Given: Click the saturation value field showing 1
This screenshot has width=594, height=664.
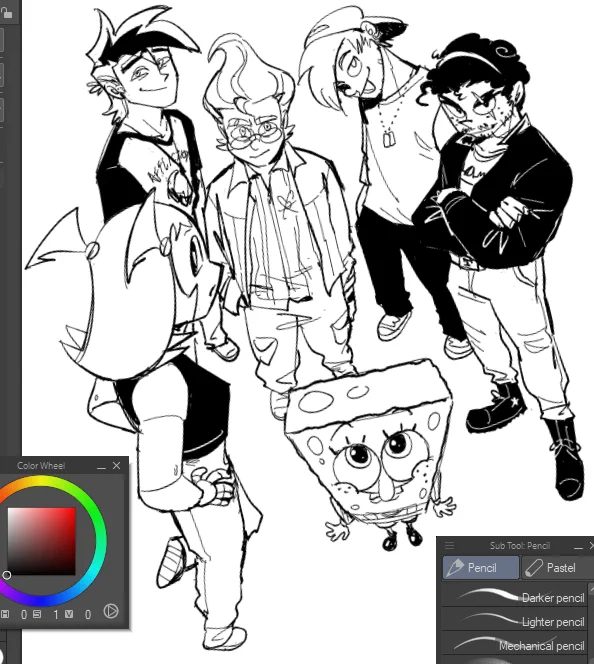Looking at the screenshot, I should click(x=55, y=614).
